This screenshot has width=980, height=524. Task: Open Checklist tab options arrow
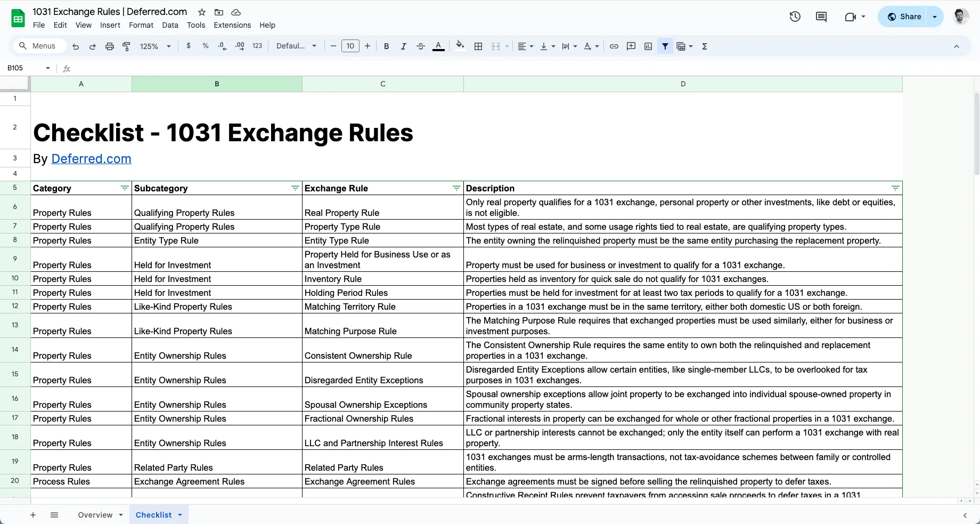pyautogui.click(x=180, y=515)
